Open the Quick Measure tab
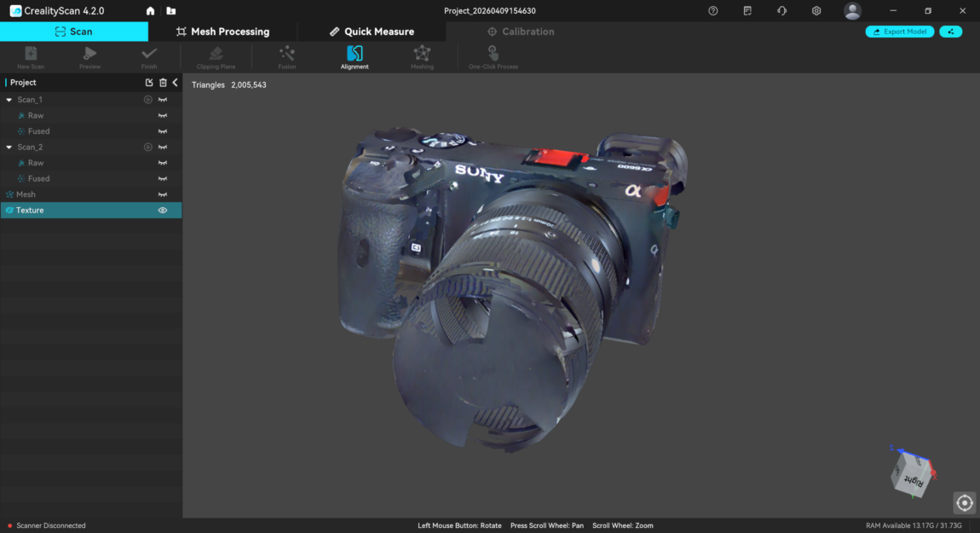980x533 pixels. [372, 32]
